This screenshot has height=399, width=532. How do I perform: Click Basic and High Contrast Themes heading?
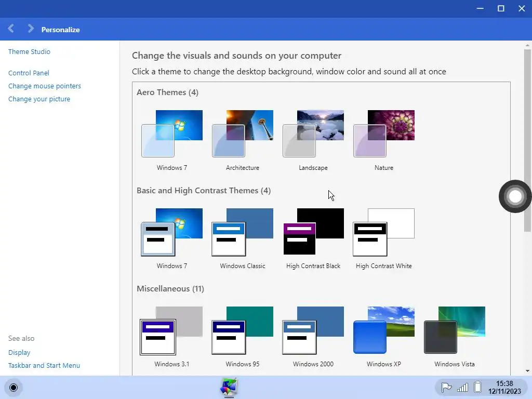tap(204, 190)
